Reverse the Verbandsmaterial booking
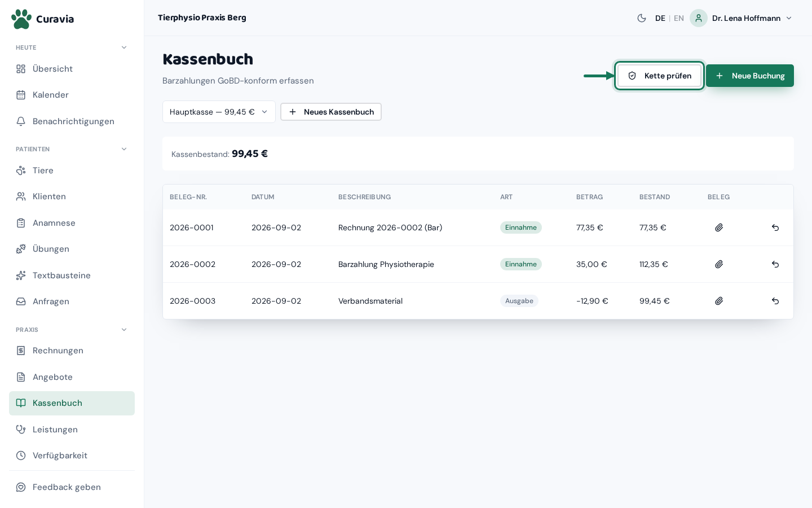The height and width of the screenshot is (508, 812). (x=775, y=301)
